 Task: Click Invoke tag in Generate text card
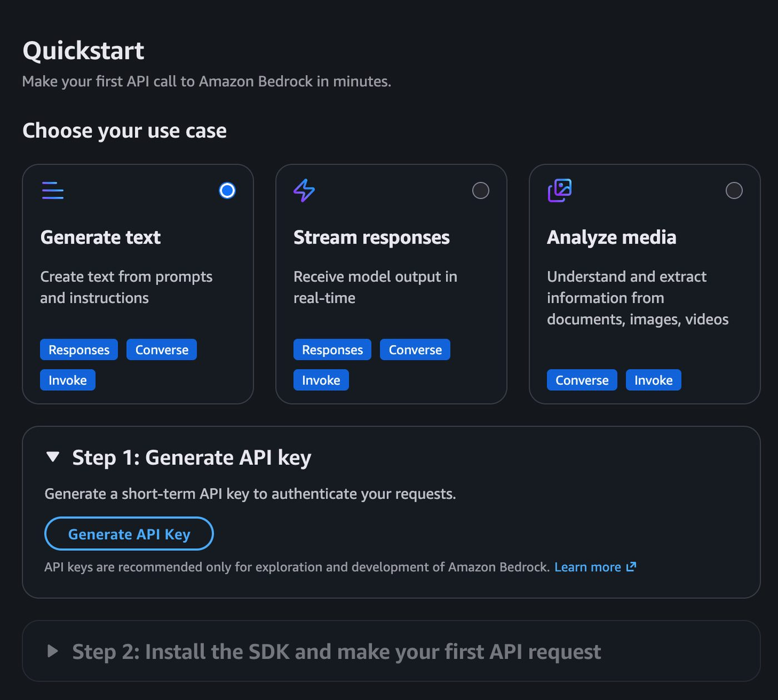tap(68, 380)
